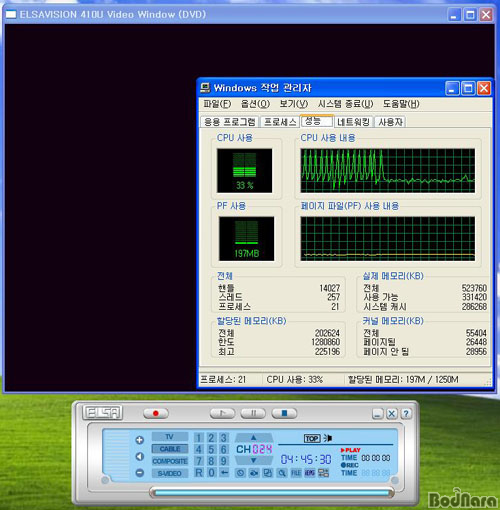Click the ELSA logo badge

(x=103, y=413)
